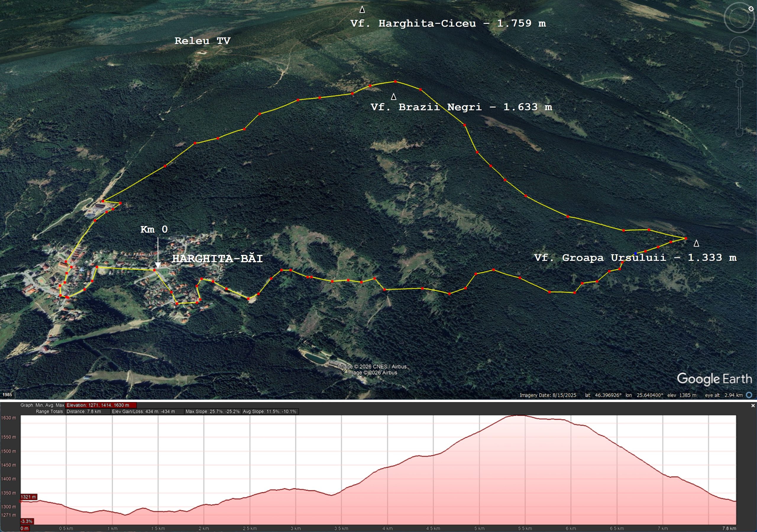Screen dimensions: 757x532
Task: Close the elevation profile panel
Action: coord(753,406)
